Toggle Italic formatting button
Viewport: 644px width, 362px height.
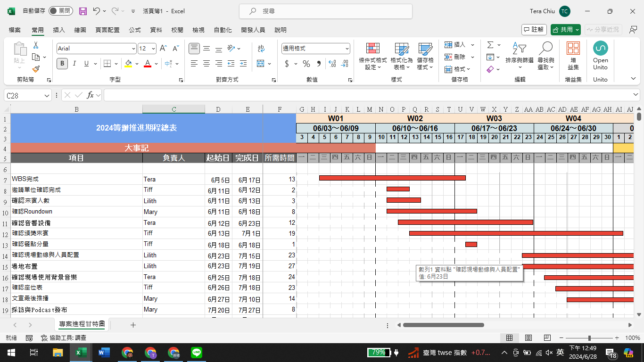pos(74,64)
